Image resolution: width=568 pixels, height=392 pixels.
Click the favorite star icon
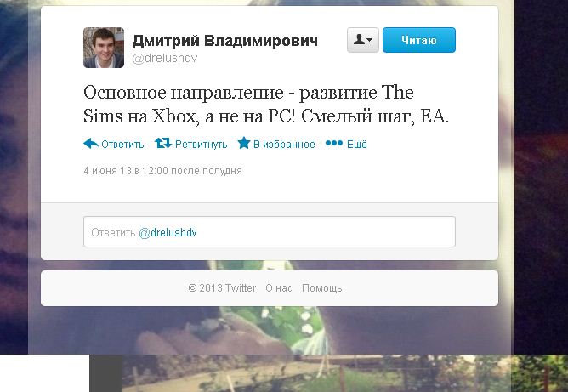coord(244,143)
